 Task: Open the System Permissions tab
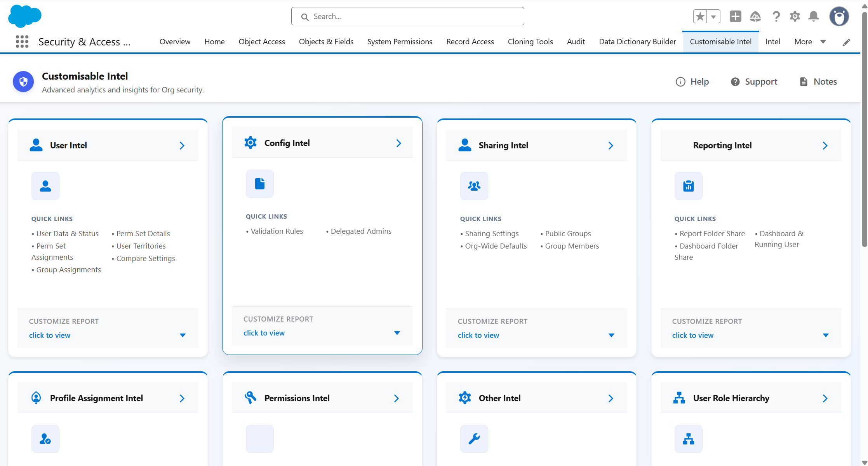click(400, 42)
